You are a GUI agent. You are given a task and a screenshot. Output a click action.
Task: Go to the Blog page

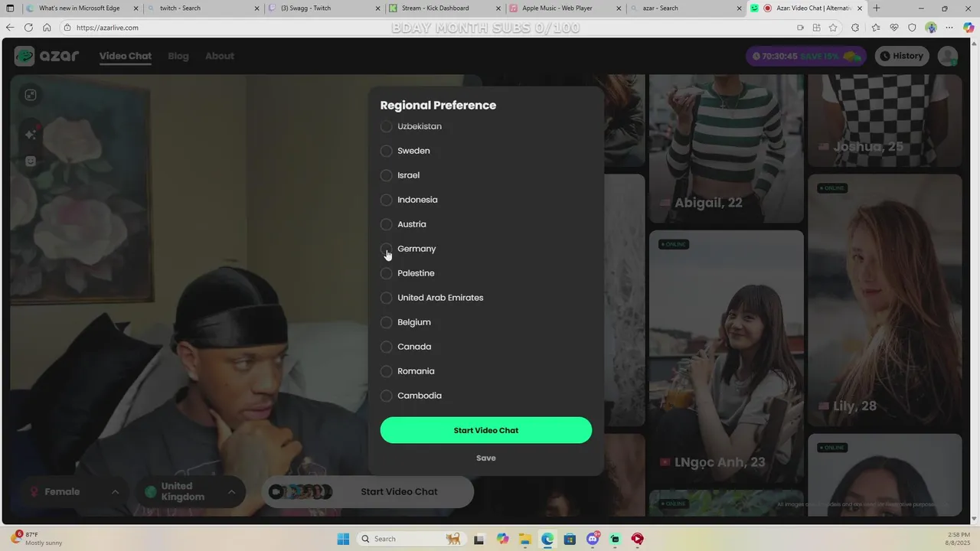(178, 56)
